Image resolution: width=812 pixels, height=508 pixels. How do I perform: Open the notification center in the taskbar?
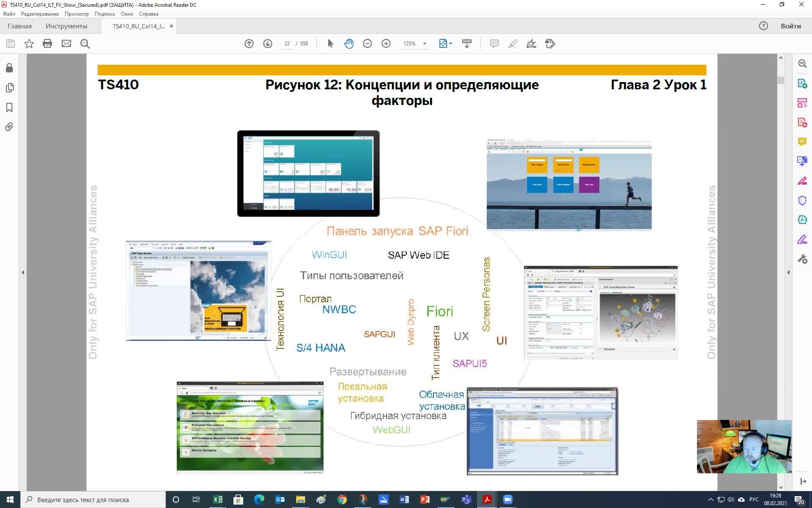799,500
